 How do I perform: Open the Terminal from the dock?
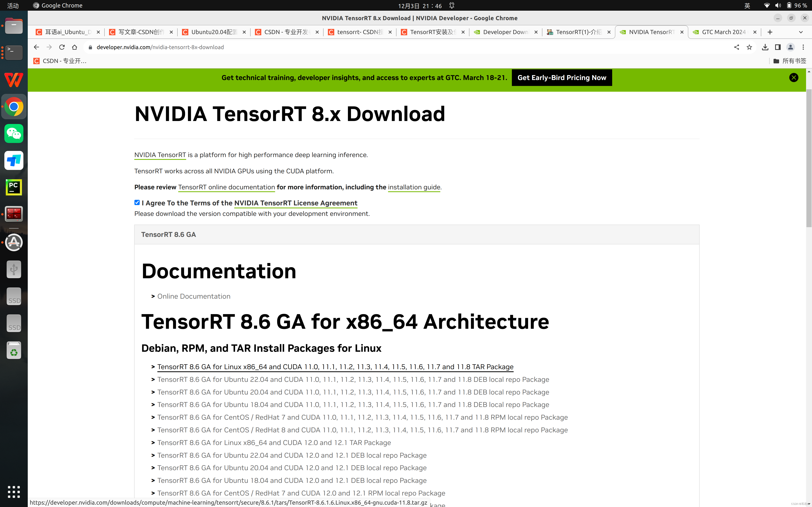click(x=13, y=53)
